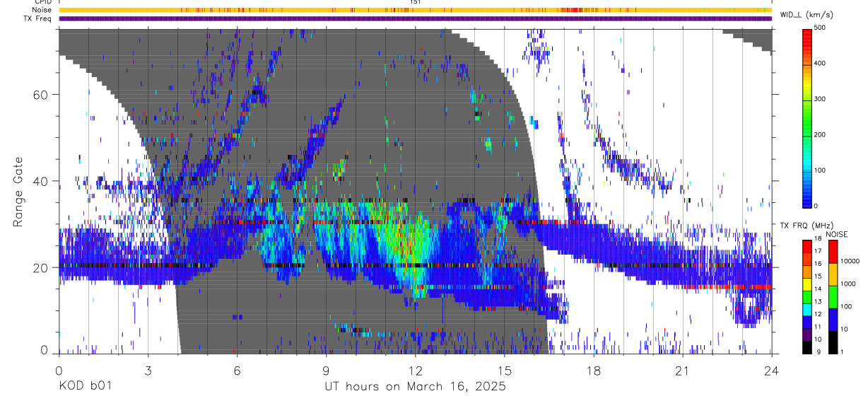Click the '400' tick on the width colorbar
The width and height of the screenshot is (868, 401).
(821, 63)
